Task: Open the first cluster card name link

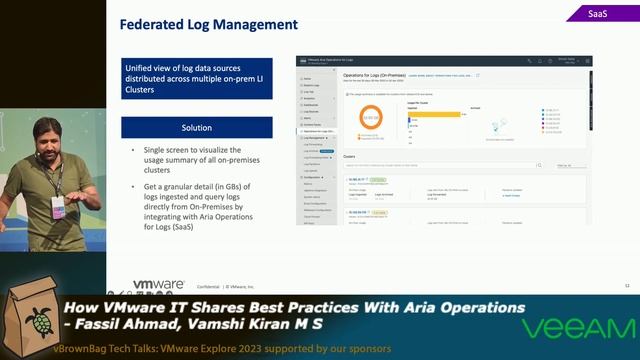Action: pyautogui.click(x=357, y=180)
